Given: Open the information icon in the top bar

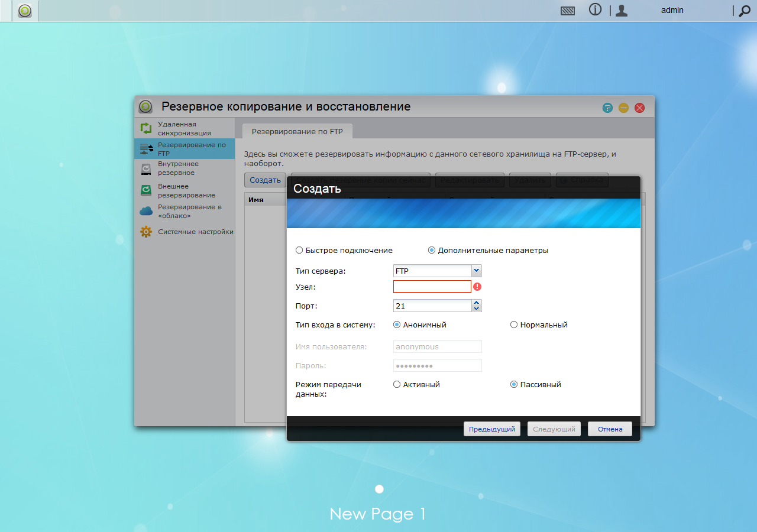Looking at the screenshot, I should 596,10.
